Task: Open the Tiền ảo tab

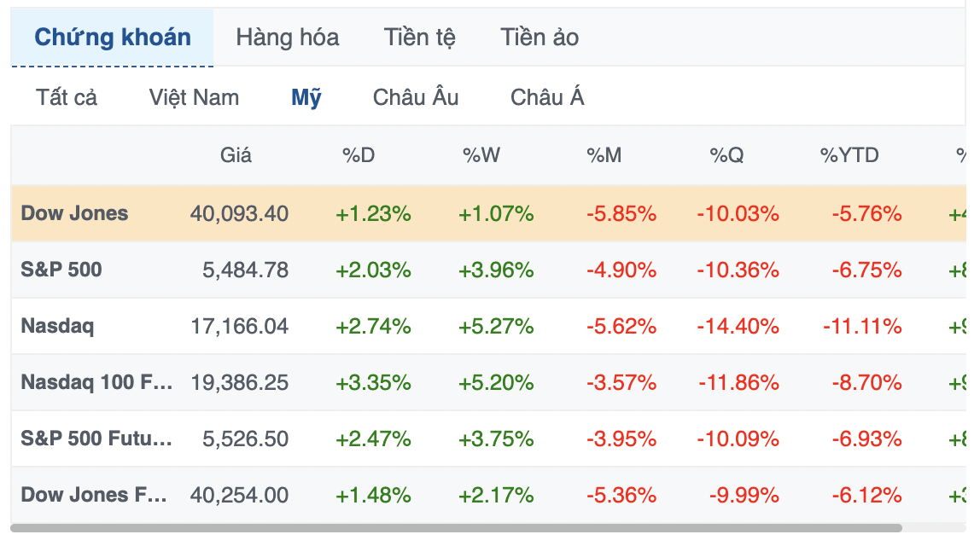Action: tap(540, 38)
